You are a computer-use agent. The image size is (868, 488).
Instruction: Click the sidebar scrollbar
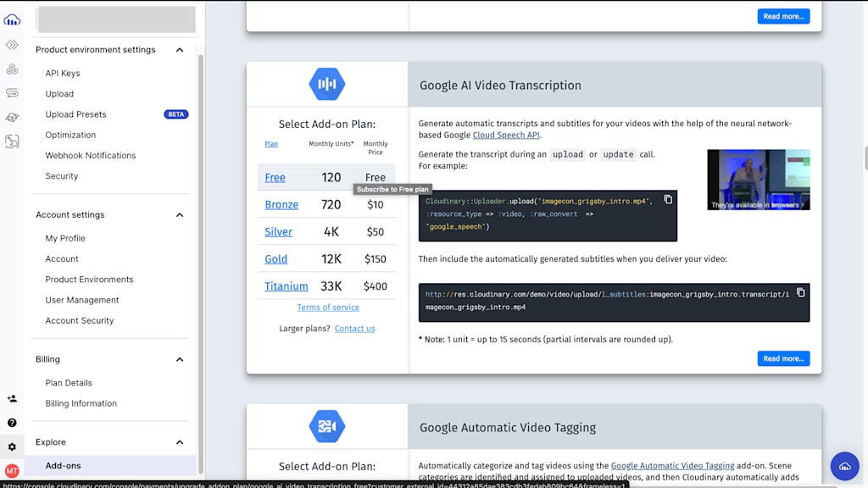pyautogui.click(x=200, y=264)
